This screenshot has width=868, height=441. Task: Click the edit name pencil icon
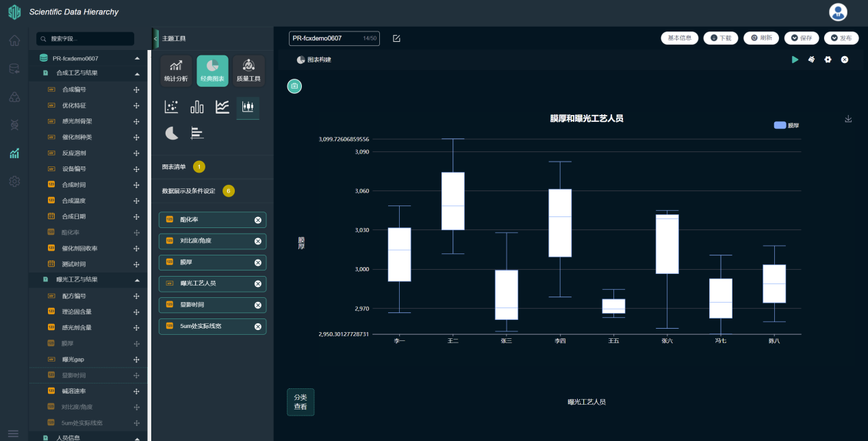(396, 38)
